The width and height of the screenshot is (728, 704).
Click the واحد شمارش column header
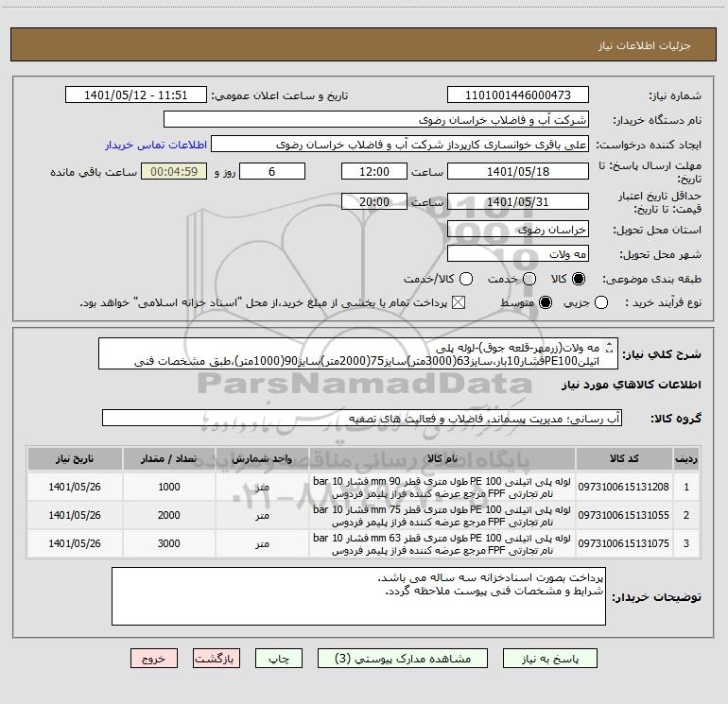[x=262, y=458]
